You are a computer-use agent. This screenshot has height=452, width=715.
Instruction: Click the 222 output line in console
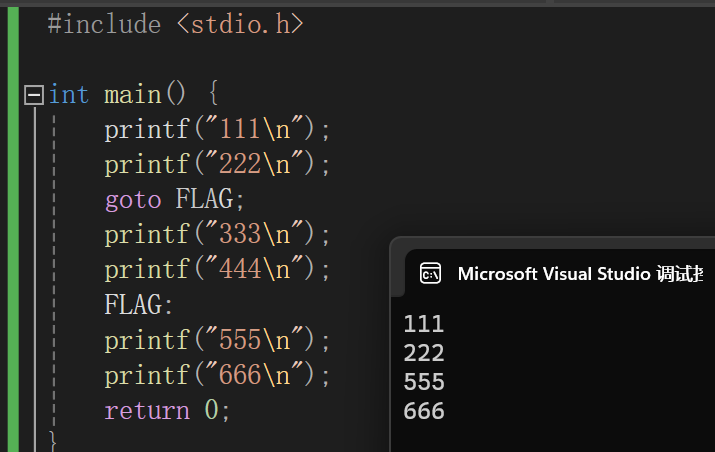click(x=424, y=353)
